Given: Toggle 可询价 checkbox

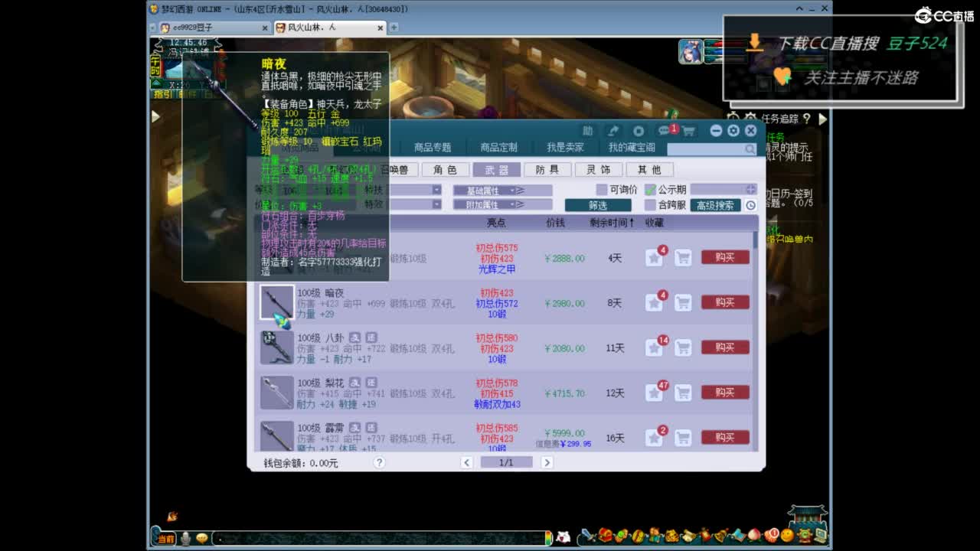Looking at the screenshot, I should [x=602, y=190].
